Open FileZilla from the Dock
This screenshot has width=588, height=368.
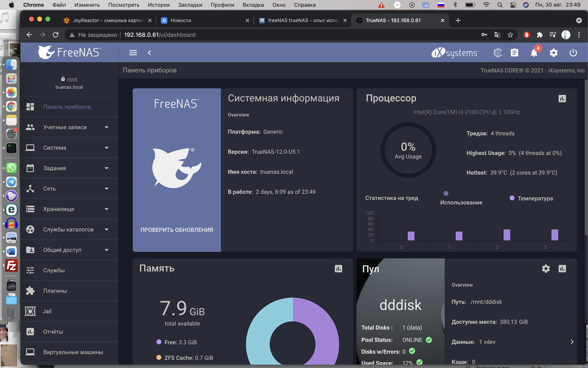11,265
